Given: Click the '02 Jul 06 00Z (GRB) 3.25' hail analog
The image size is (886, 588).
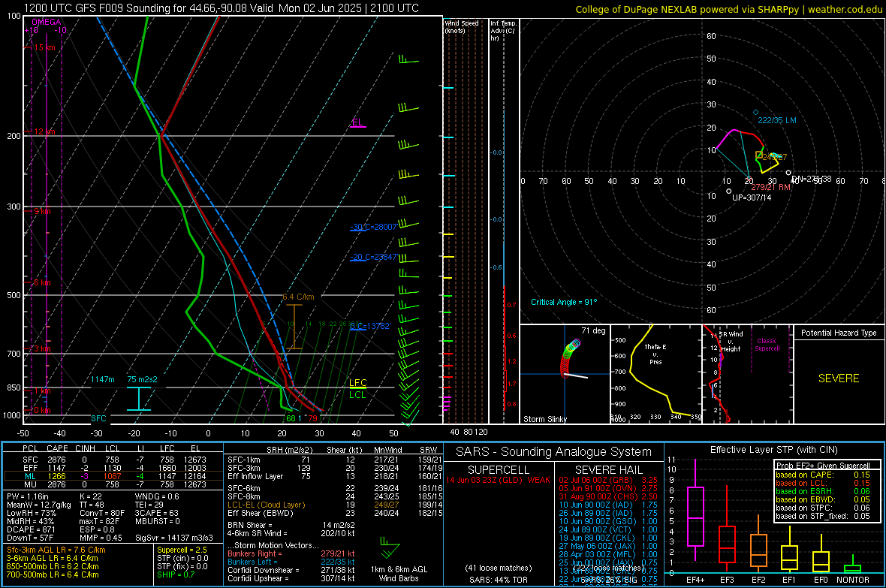Looking at the screenshot, I should 608,480.
